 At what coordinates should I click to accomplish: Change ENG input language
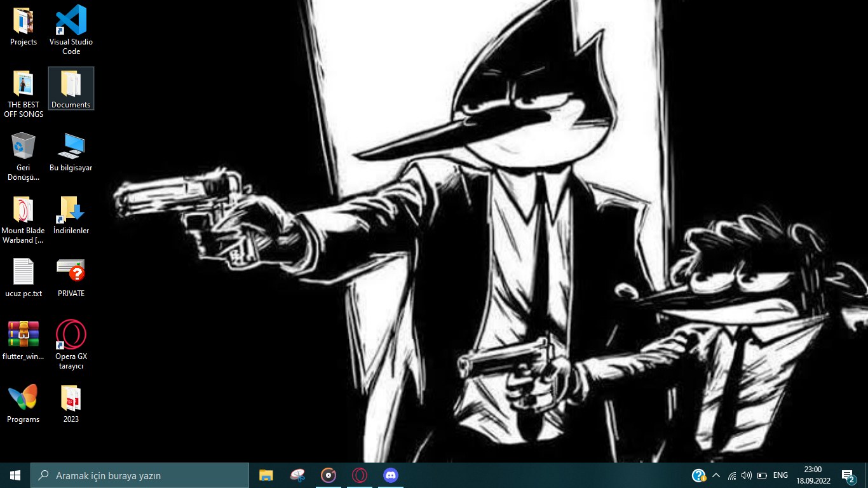coord(781,475)
